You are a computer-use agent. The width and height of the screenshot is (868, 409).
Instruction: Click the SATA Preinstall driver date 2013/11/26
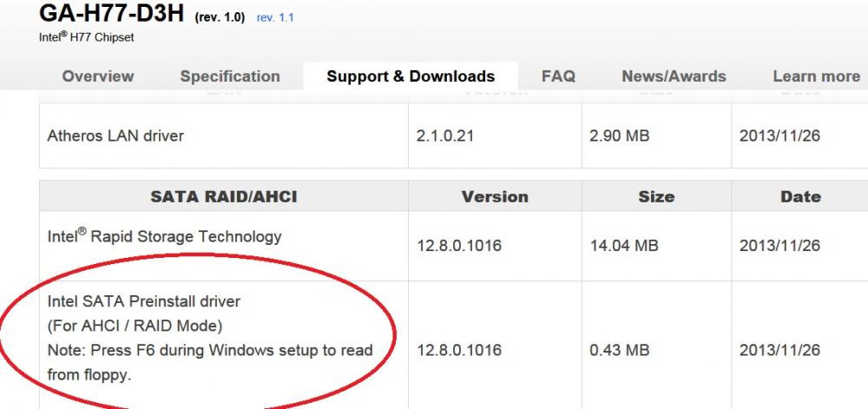[779, 350]
